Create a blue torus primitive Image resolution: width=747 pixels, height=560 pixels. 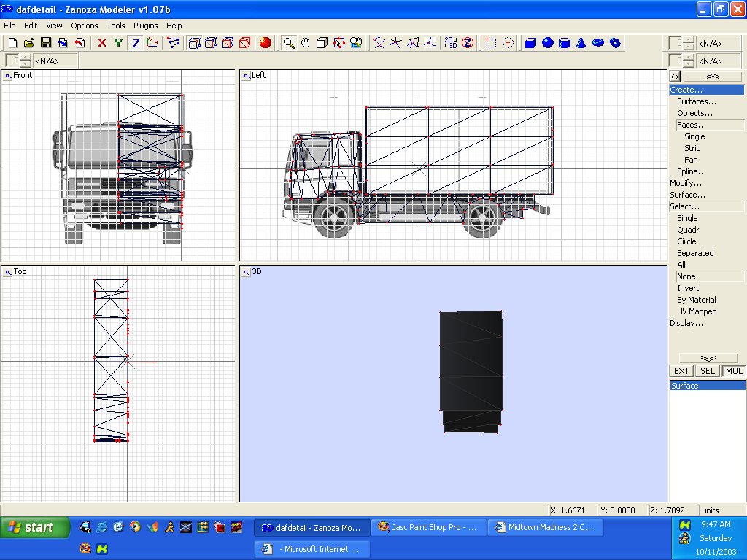pos(598,43)
